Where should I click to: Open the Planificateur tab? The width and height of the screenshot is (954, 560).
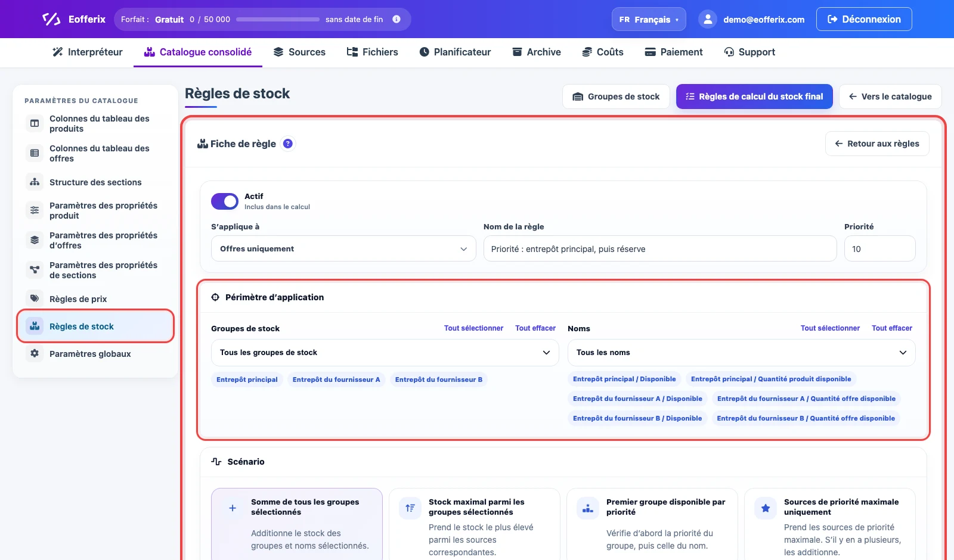[455, 52]
